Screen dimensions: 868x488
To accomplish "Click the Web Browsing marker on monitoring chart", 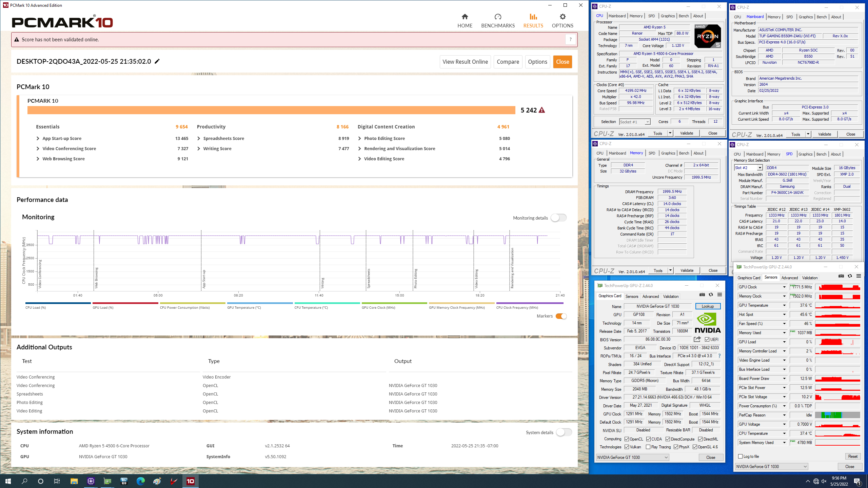I will pyautogui.click(x=96, y=278).
